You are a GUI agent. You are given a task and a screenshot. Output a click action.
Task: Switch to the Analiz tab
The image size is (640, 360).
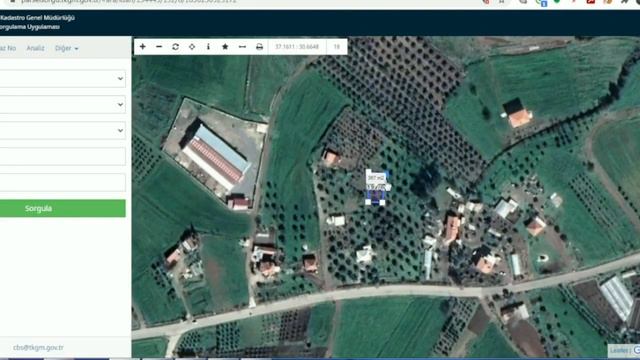pyautogui.click(x=35, y=48)
